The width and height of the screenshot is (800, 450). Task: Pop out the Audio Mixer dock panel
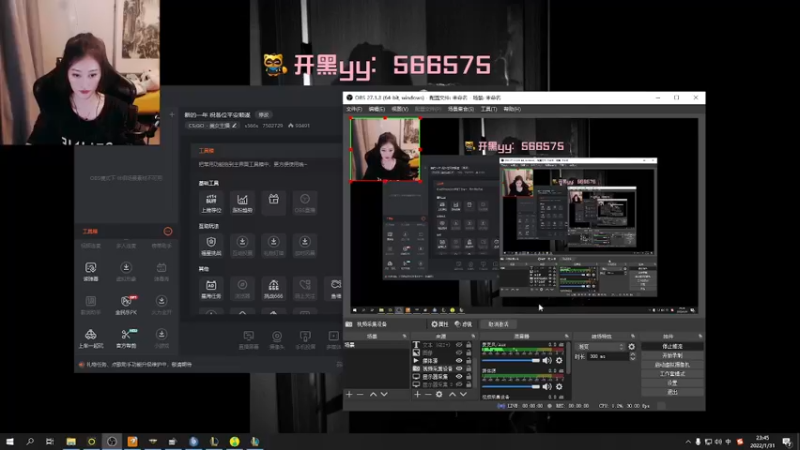pos(566,336)
